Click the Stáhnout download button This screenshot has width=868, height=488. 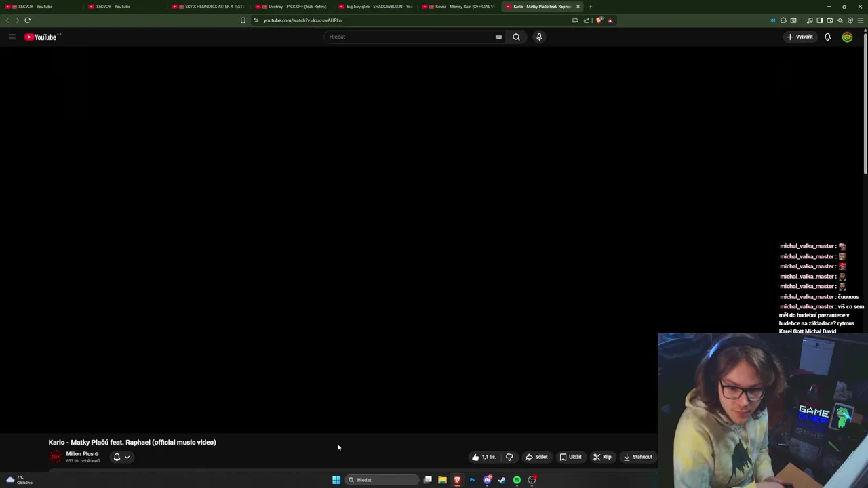click(637, 457)
